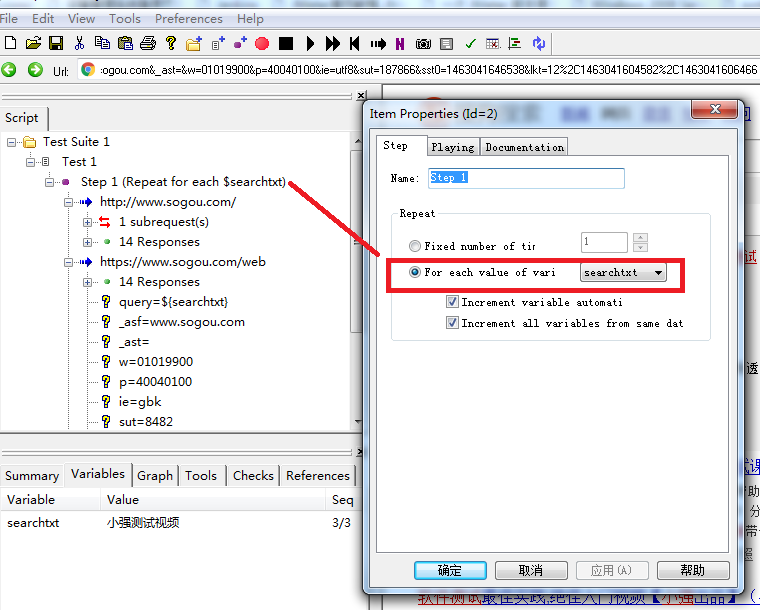Click the 帮助 (Help) button

pyautogui.click(x=693, y=570)
